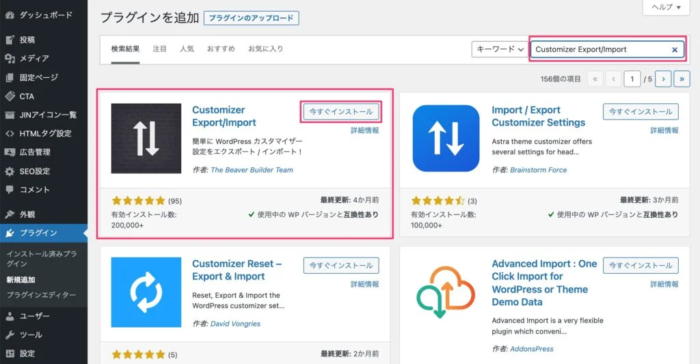Click the Advanced Import cloud thumbnail
The height and width of the screenshot is (364, 700).
click(x=446, y=292)
